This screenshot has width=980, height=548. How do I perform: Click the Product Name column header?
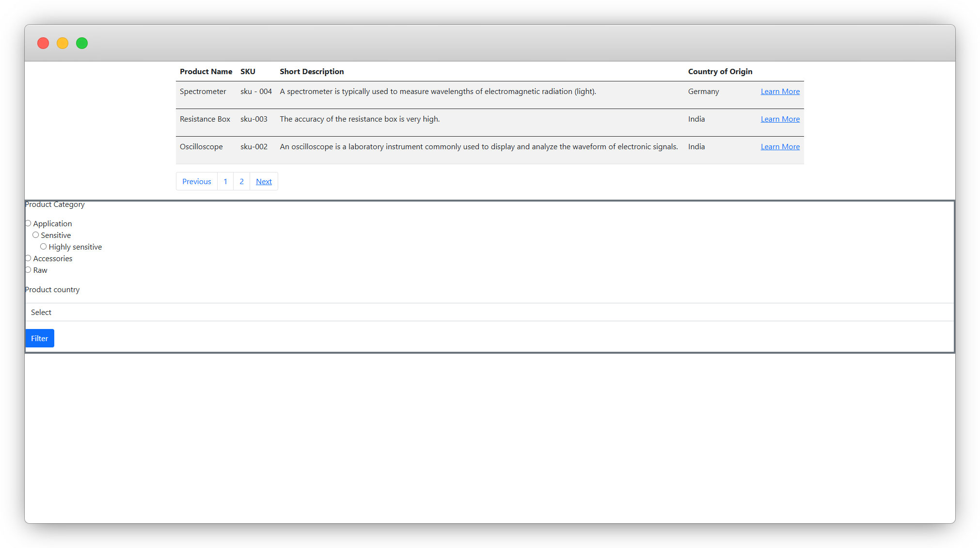[x=206, y=72]
